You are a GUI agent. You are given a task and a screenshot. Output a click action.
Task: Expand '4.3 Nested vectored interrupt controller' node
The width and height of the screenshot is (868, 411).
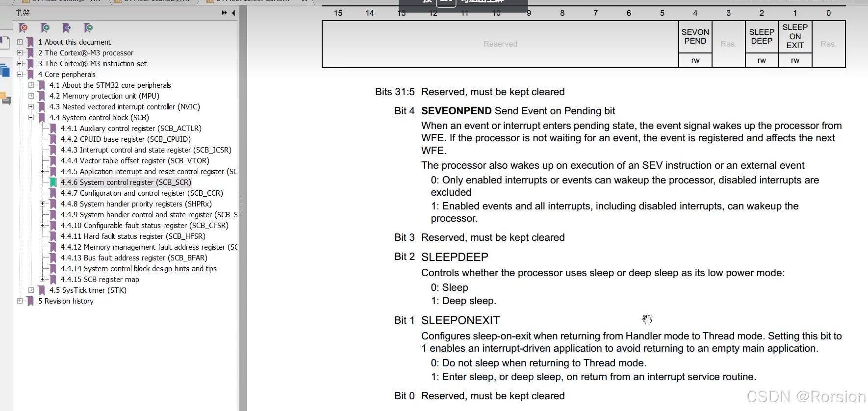coord(31,107)
